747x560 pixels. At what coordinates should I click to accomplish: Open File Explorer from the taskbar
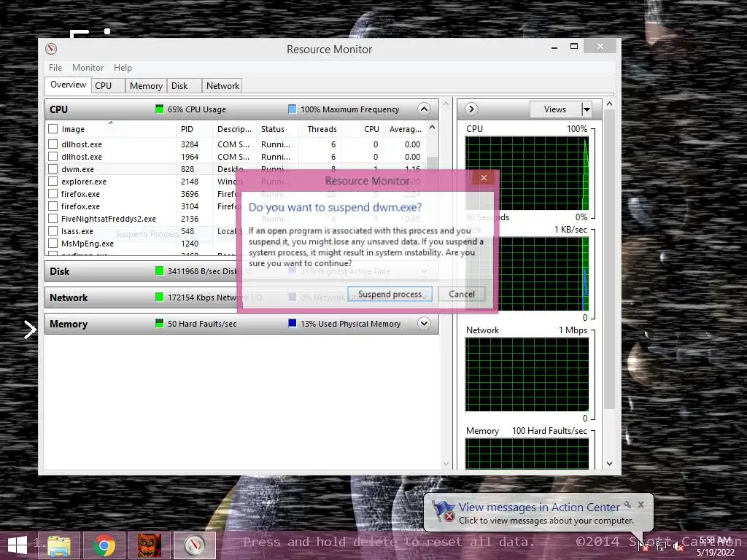coord(58,545)
